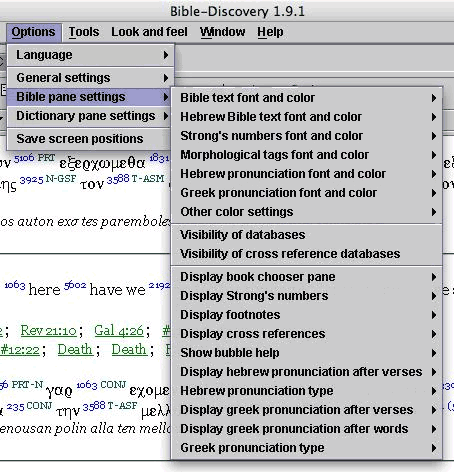Click morphological tag T-ASF
The width and height of the screenshot is (454, 472).
click(x=123, y=406)
